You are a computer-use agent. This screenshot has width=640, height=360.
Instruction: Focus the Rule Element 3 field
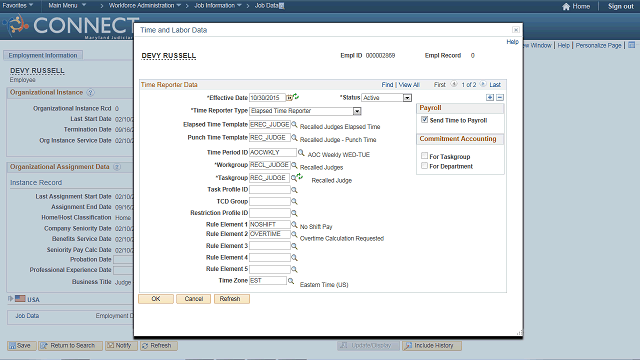click(270, 246)
